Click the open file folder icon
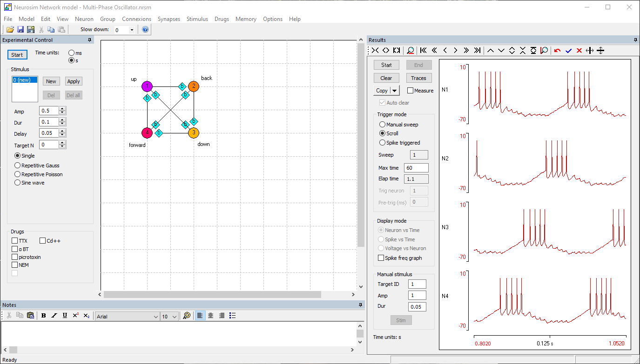 pos(10,30)
